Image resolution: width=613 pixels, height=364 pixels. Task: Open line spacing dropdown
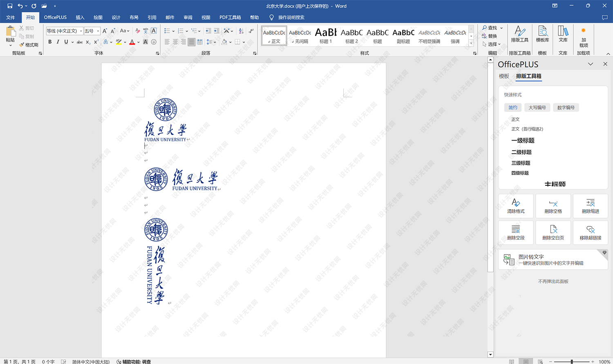[210, 42]
